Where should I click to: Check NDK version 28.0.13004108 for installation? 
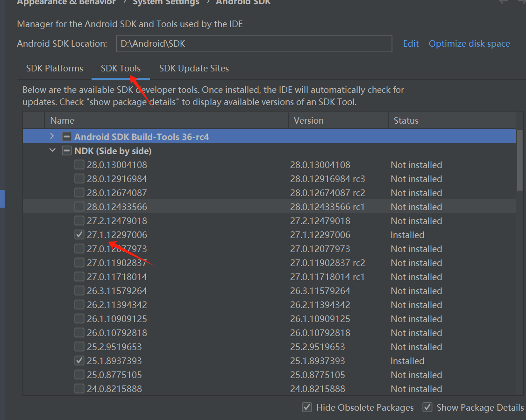(79, 164)
